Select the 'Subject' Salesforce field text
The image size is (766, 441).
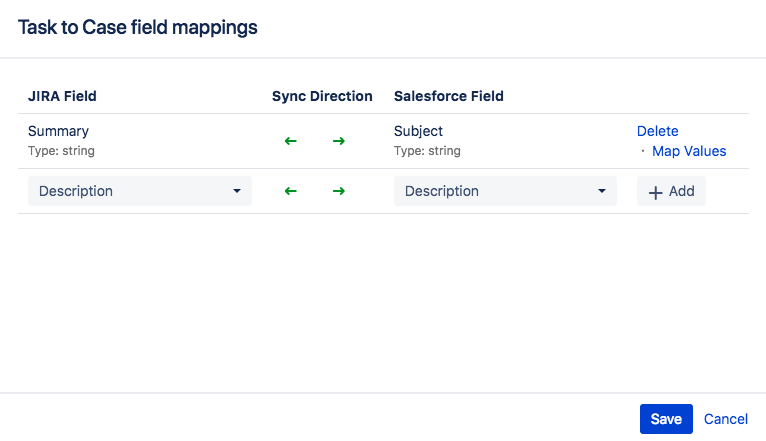point(418,131)
